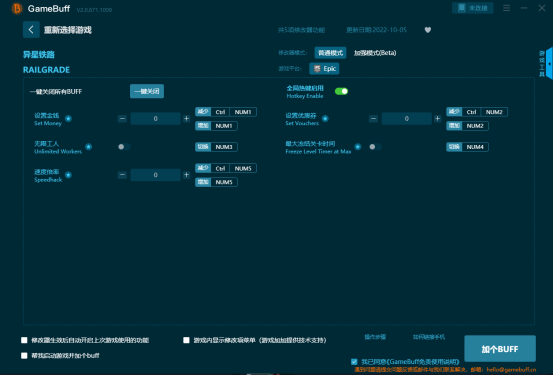Click the large 加个BUFF button
This screenshot has height=376, width=554.
click(500, 349)
